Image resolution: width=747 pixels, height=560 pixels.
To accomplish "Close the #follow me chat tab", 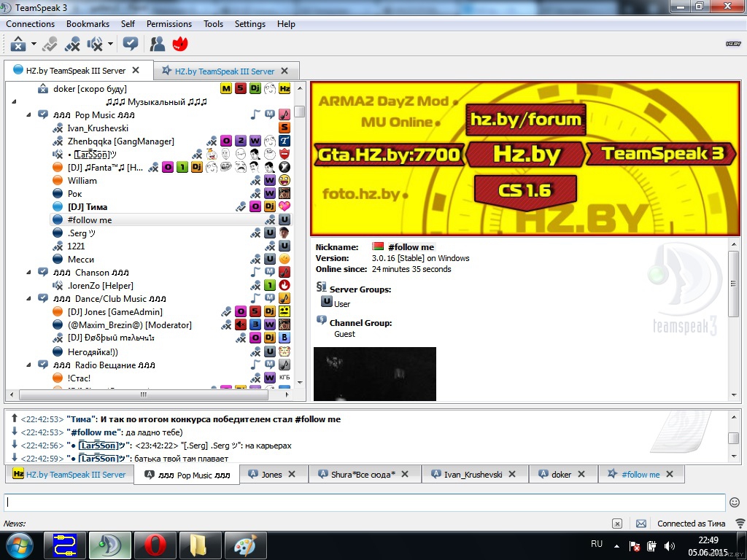I will point(670,474).
